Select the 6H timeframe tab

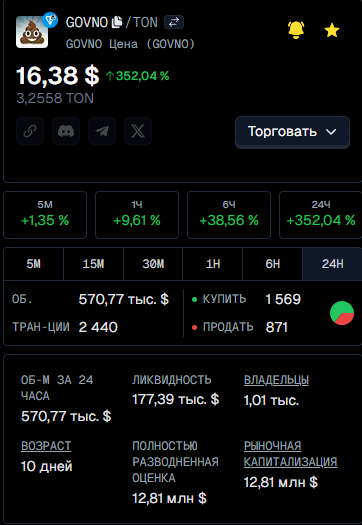tap(273, 264)
